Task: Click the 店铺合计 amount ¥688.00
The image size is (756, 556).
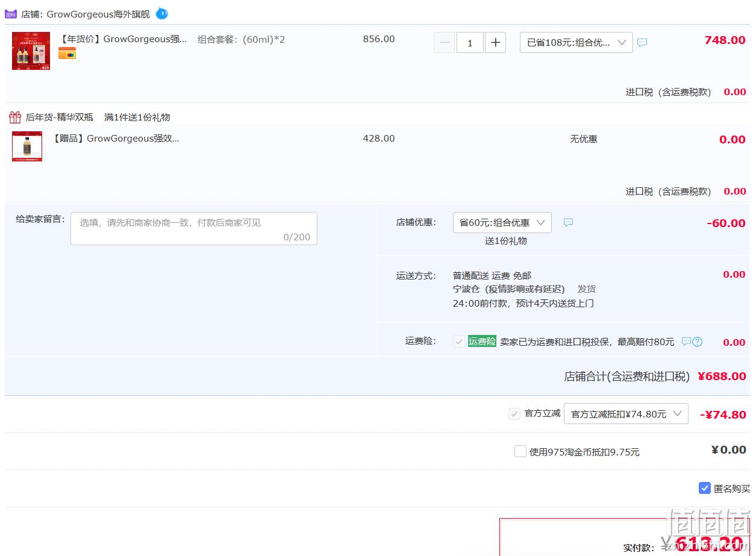Action: [x=722, y=376]
